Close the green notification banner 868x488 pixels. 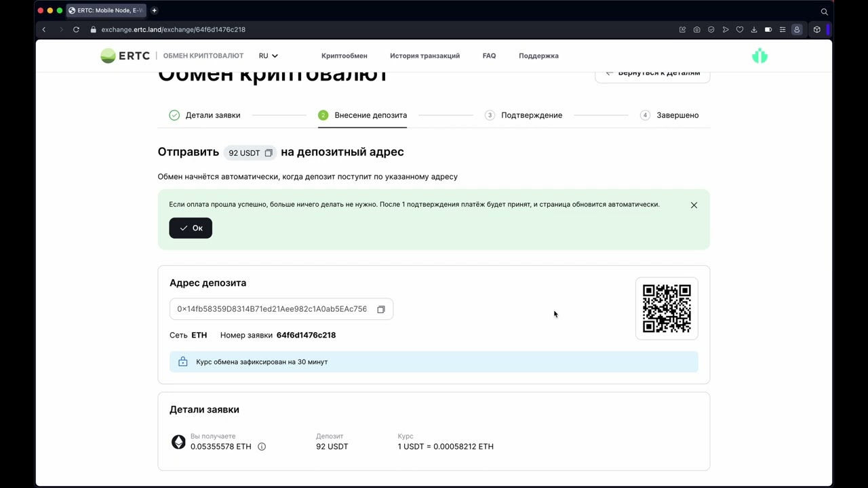pyautogui.click(x=694, y=205)
